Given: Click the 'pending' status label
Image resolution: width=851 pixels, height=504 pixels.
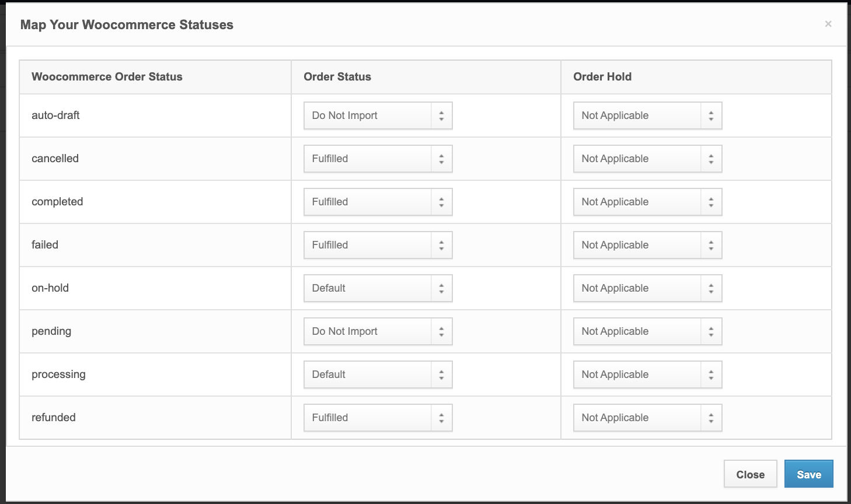Looking at the screenshot, I should (x=51, y=331).
